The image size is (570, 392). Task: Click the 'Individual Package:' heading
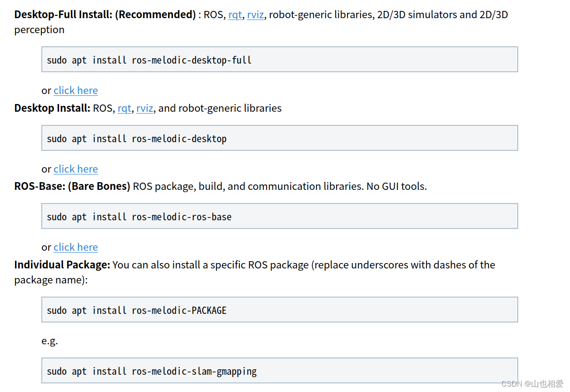(62, 265)
